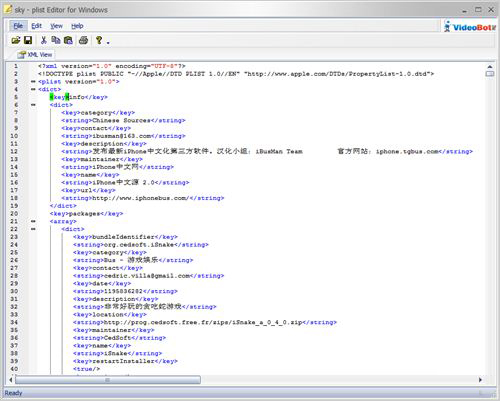Collapse the plist node on line 3

33,82
